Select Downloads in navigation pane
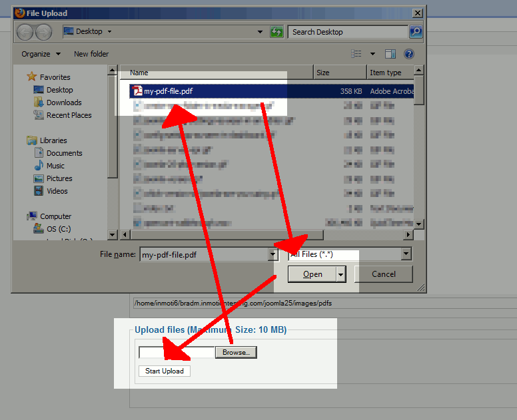Image resolution: width=517 pixels, height=420 pixels. [x=57, y=103]
